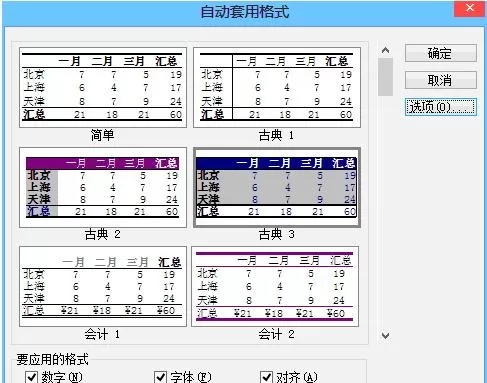Select the 古典 3 dark blue format

click(x=277, y=188)
